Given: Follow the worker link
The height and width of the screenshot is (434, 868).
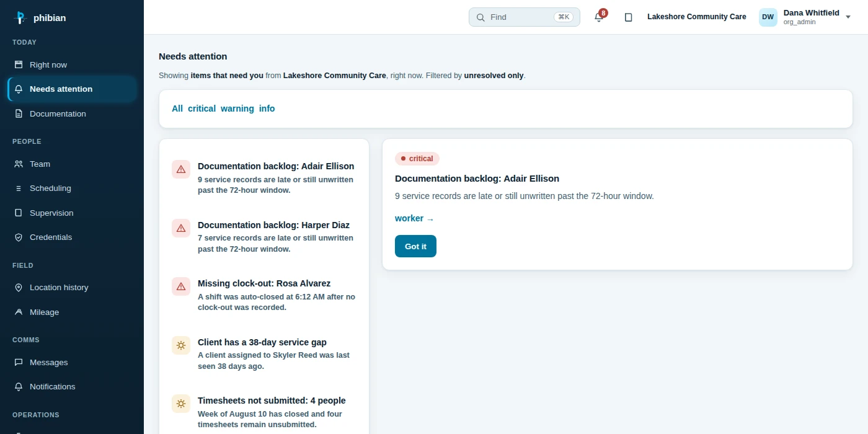Looking at the screenshot, I should point(414,218).
